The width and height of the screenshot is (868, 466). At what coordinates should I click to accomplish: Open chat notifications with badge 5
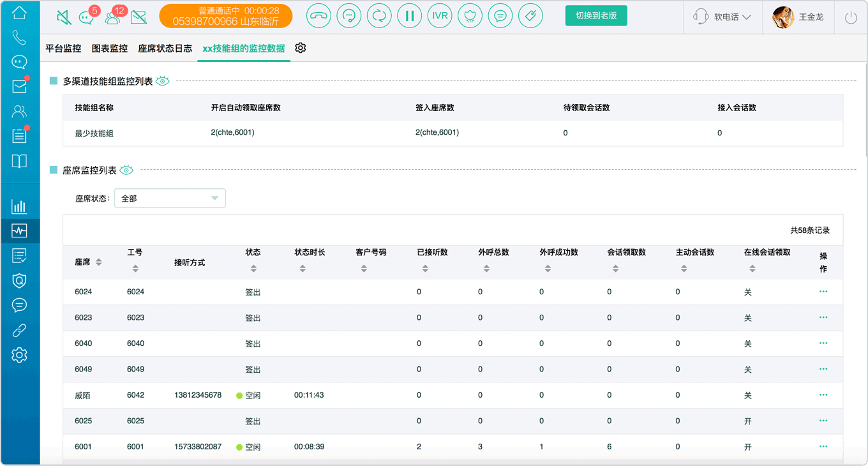click(87, 17)
